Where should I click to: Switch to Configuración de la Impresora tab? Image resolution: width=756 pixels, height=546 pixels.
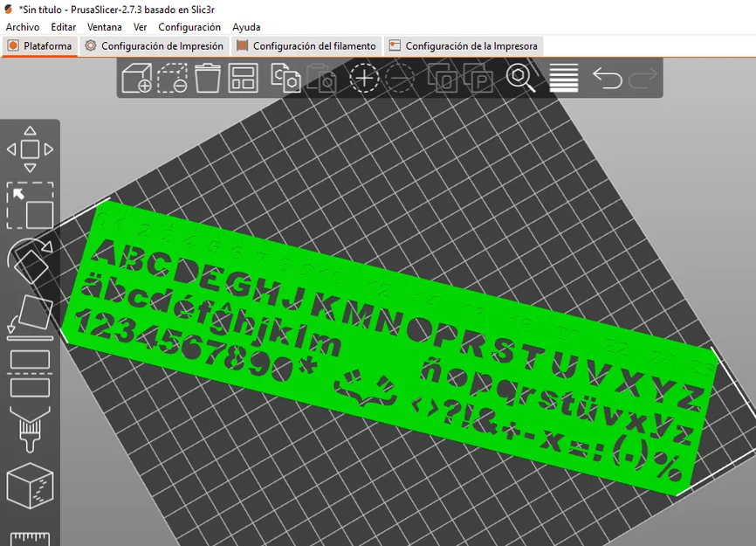coord(464,46)
